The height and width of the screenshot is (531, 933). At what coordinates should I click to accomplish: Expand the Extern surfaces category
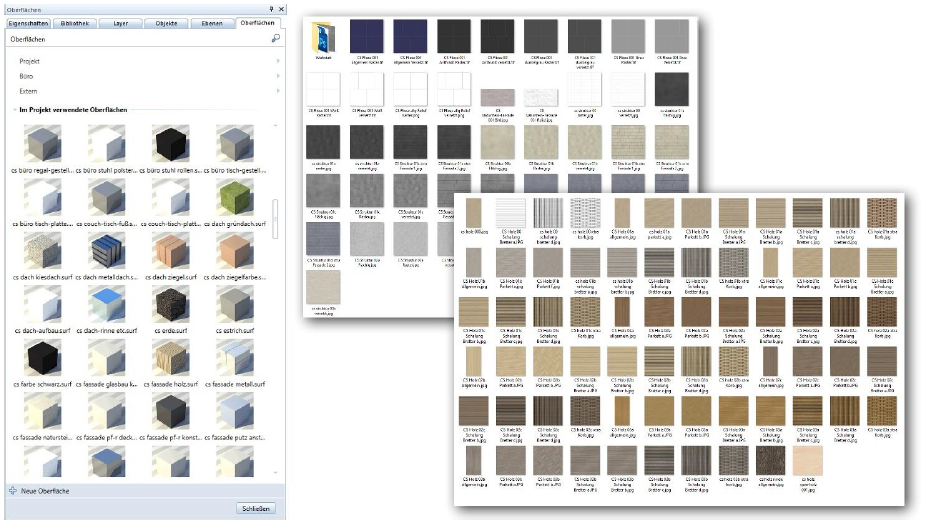click(x=278, y=91)
